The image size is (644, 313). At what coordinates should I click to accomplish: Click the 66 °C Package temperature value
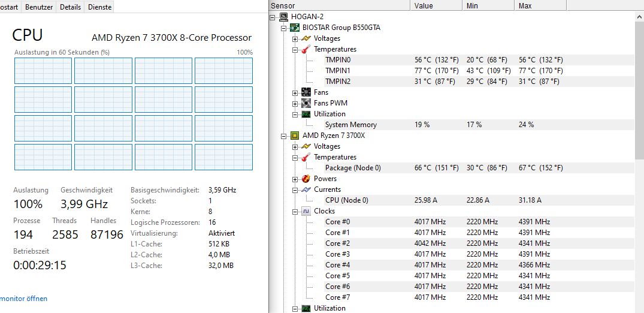tap(437, 168)
